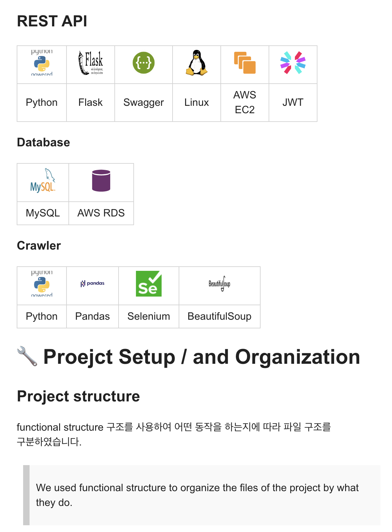Screen dimensions: 392x532
Task: Click the BeautifulSoup logo image
Action: tap(219, 284)
